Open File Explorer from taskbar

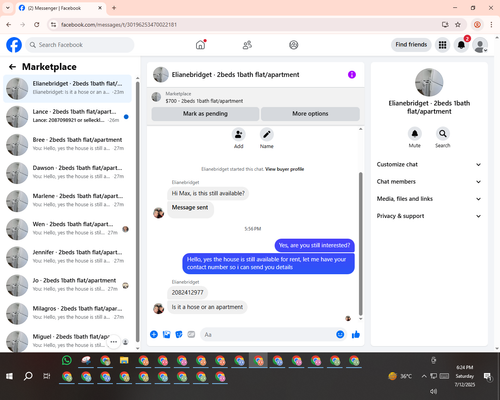(124, 360)
